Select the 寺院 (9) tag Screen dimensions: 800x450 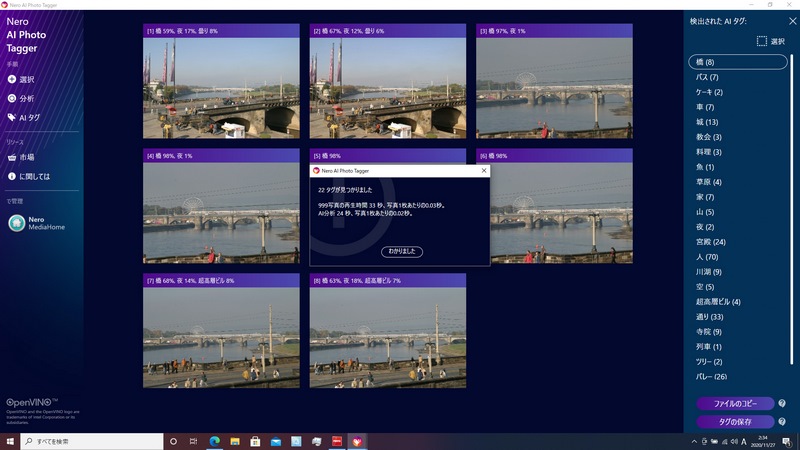[709, 332]
